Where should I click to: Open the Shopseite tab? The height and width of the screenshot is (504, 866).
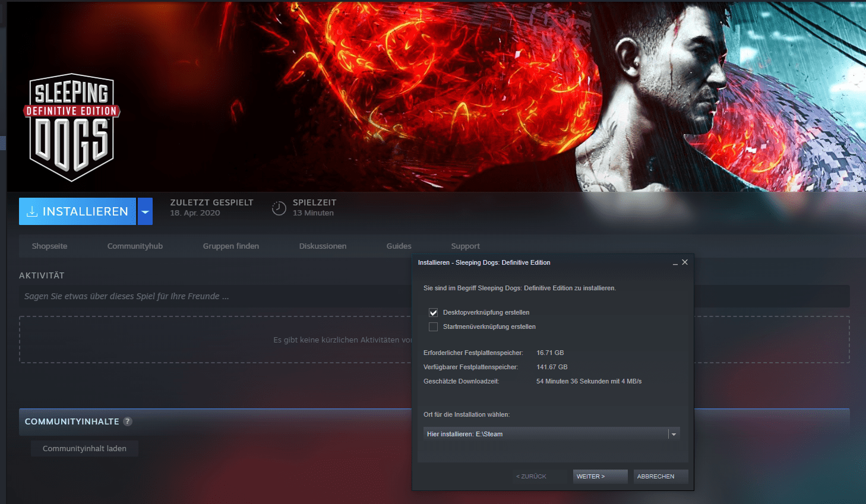coord(49,246)
